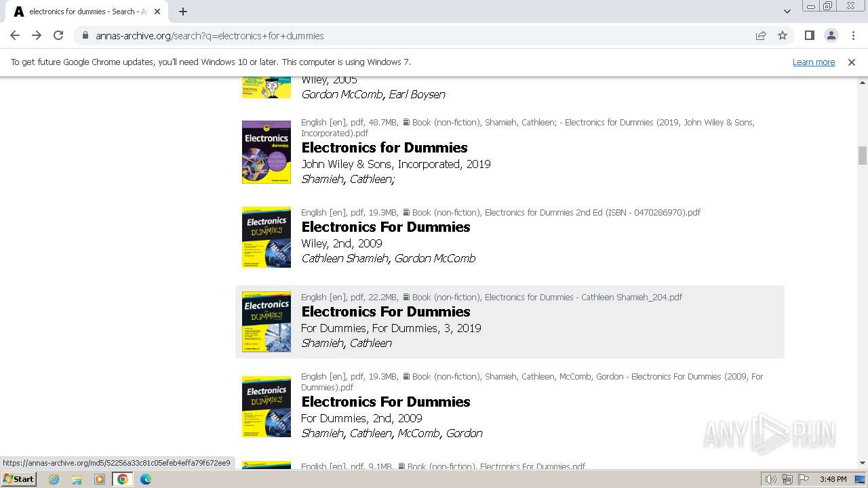View site information via the lock icon

pos(85,35)
